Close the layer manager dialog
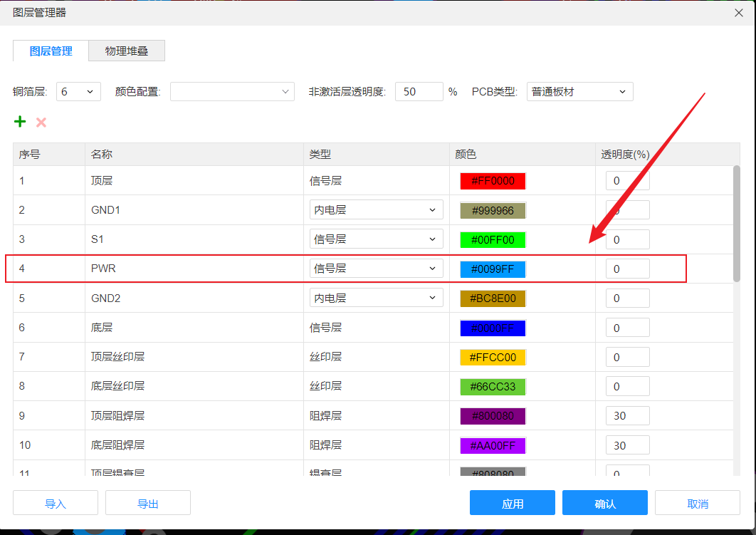The height and width of the screenshot is (535, 756). (739, 12)
